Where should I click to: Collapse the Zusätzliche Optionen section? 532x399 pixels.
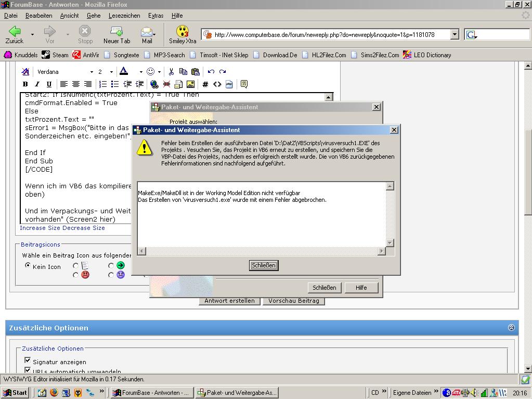point(511,327)
